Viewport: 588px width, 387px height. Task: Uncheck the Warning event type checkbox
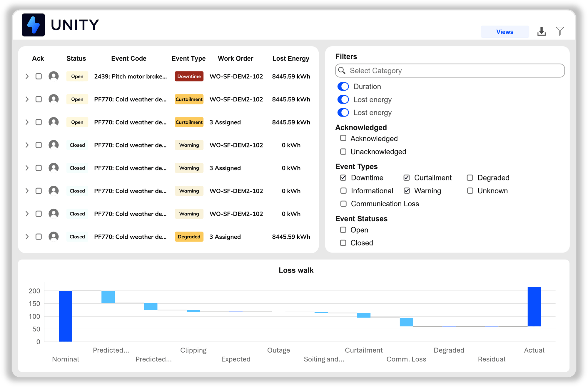(407, 191)
